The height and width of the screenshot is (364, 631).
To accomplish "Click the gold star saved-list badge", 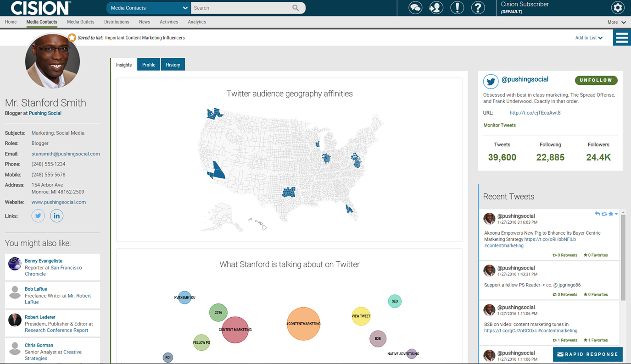I will [72, 38].
